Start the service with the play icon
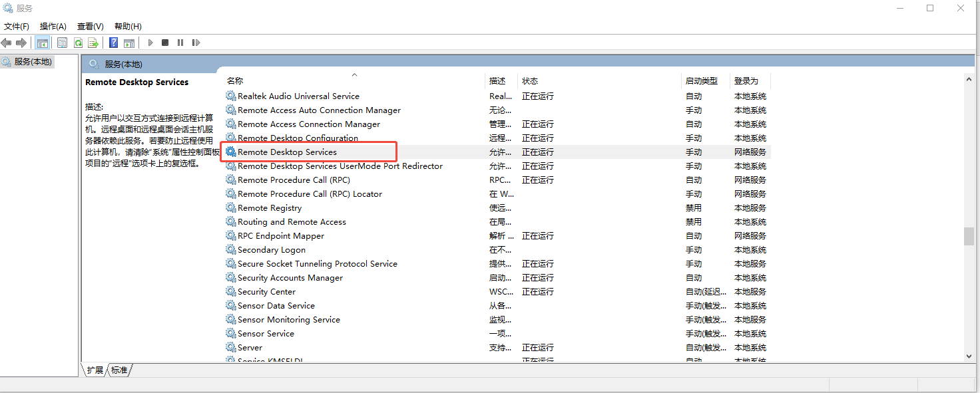Viewport: 980px width, 393px height. pyautogui.click(x=150, y=43)
